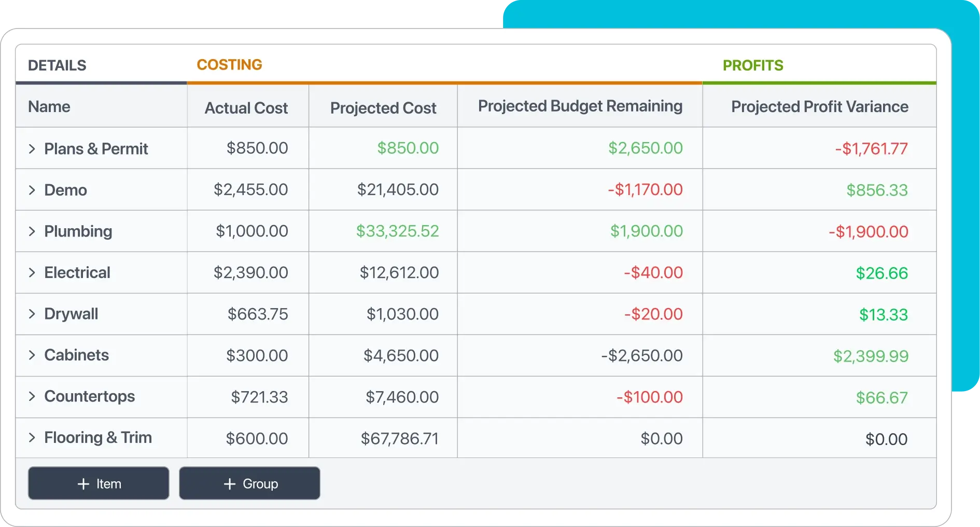This screenshot has height=527, width=980.
Task: Click Projected Profit Variance column header
Action: tap(819, 107)
